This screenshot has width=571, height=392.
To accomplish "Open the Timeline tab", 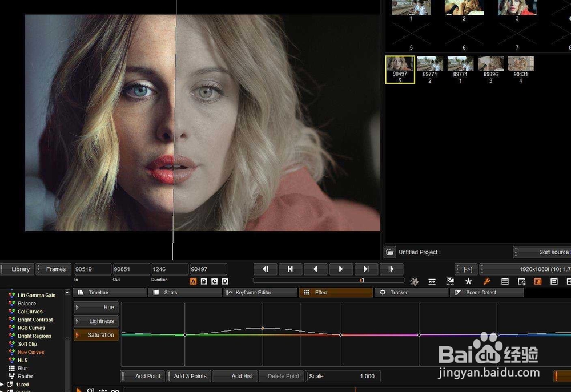I will click(110, 293).
